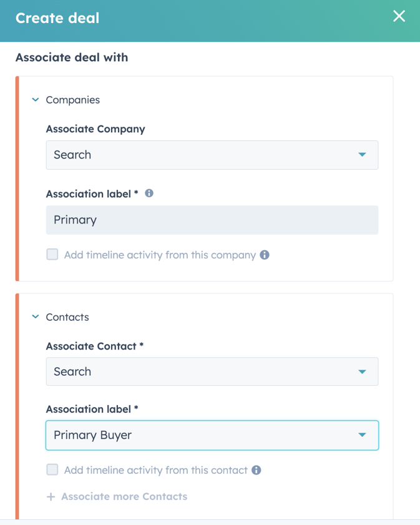The width and height of the screenshot is (420, 525).
Task: Click the Primary association label field
Action: (212, 220)
